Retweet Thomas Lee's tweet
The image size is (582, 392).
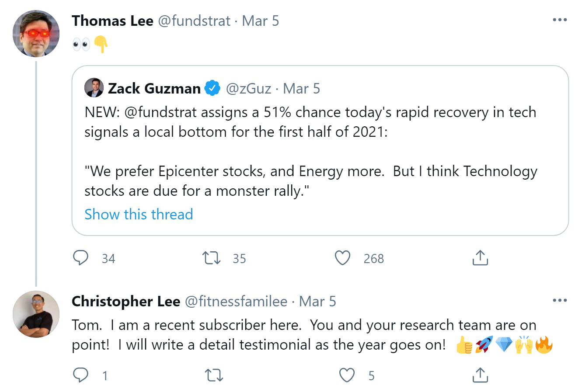tap(211, 258)
